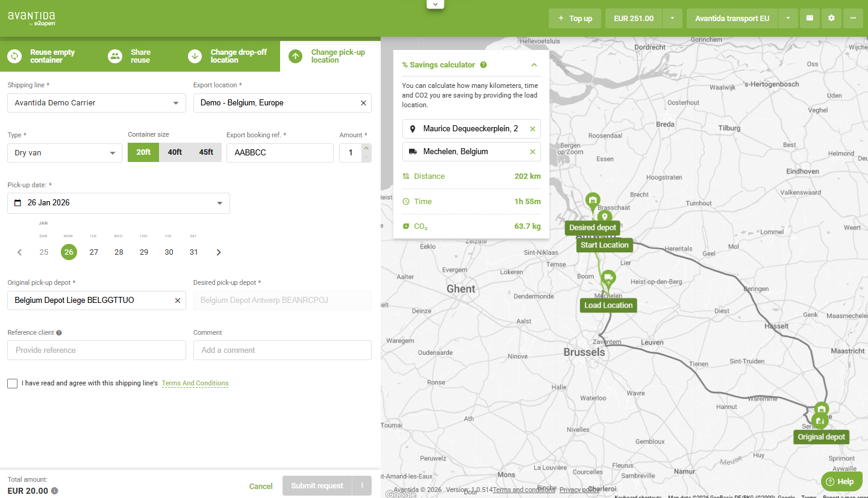The height and width of the screenshot is (498, 868).
Task: Open the account dropdown arrow
Action: pyautogui.click(x=788, y=18)
